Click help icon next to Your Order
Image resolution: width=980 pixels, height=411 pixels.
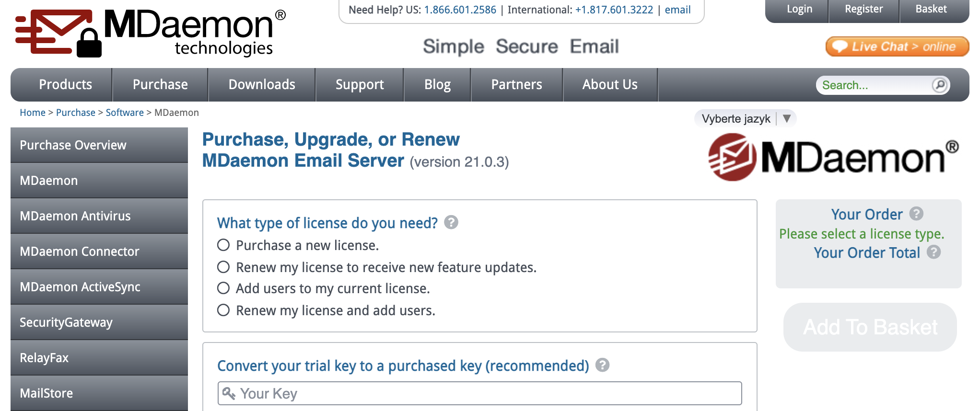coord(916,214)
